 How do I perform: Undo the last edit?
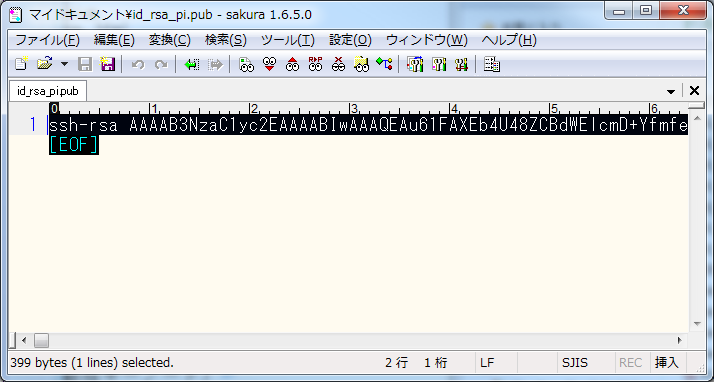pyautogui.click(x=138, y=65)
